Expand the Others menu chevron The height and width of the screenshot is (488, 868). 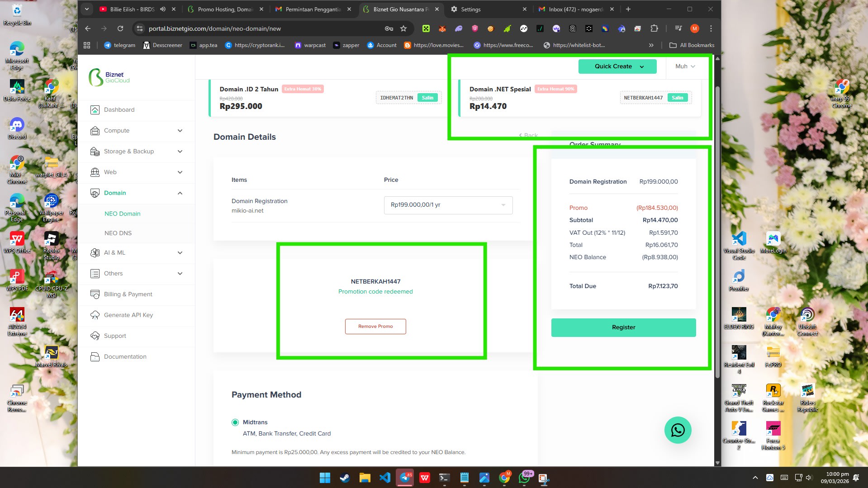pyautogui.click(x=180, y=274)
